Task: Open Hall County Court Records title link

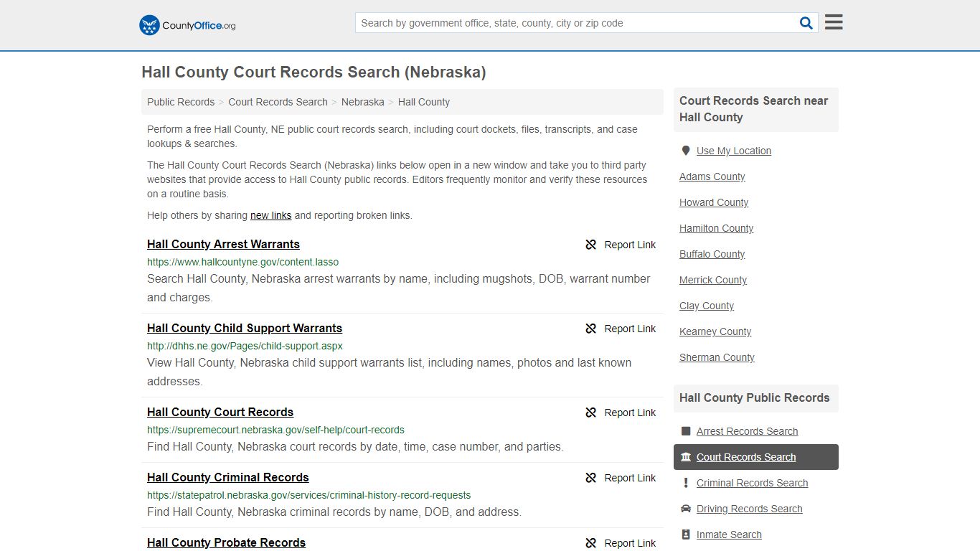Action: (220, 412)
